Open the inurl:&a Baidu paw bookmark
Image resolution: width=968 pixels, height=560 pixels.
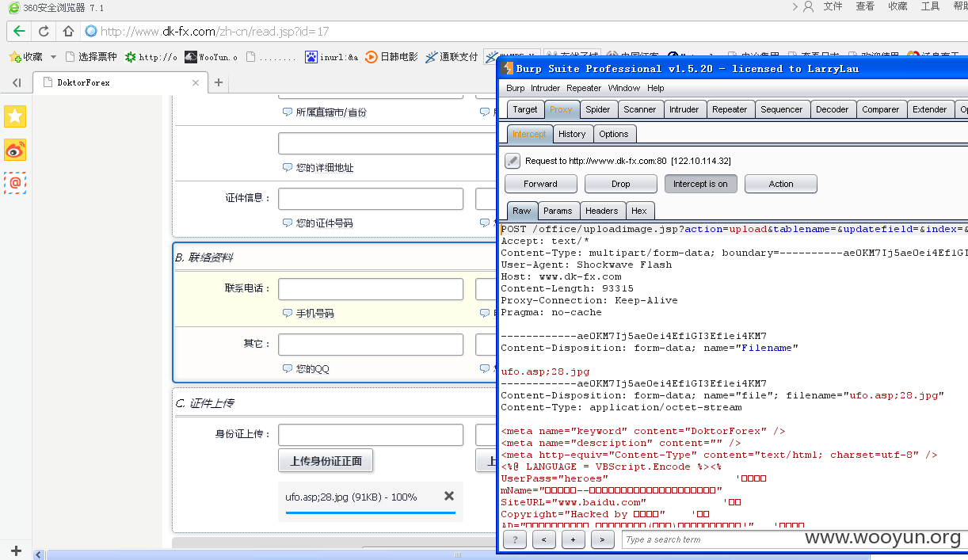332,57
